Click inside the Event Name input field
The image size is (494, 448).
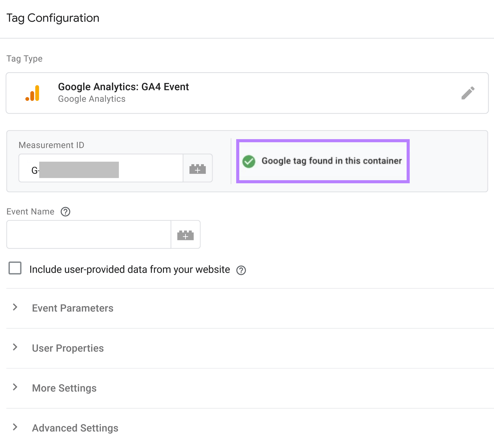(89, 234)
